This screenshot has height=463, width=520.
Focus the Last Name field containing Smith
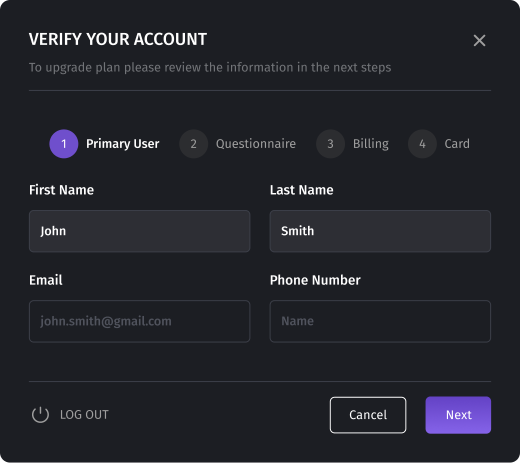tap(380, 231)
